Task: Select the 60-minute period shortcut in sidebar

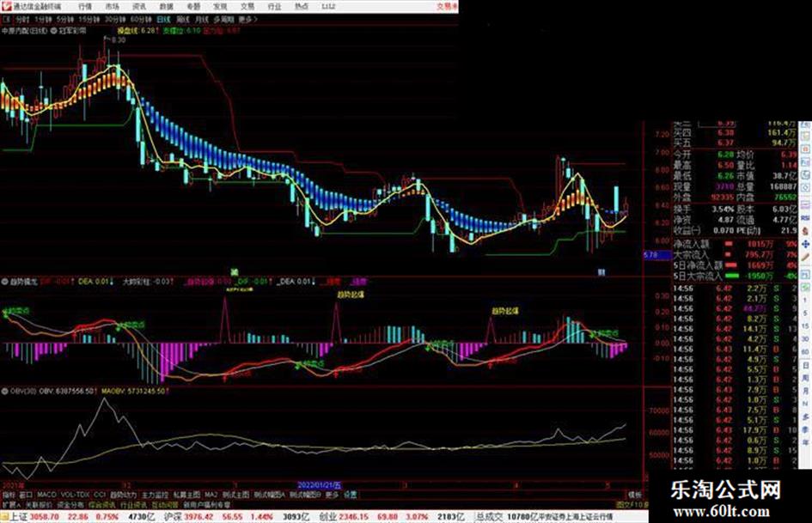Action: click(x=805, y=352)
